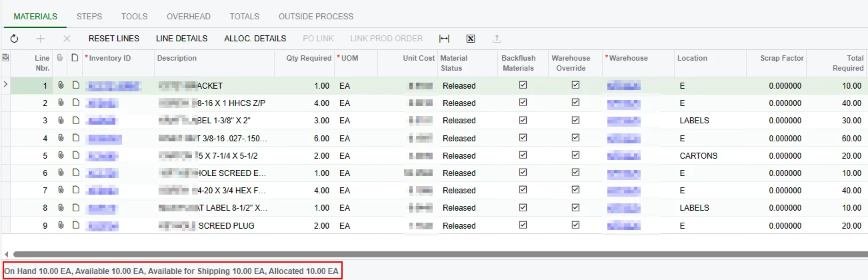This screenshot has height=280, width=868.
Task: Click the grid selector icon in header corner
Action: (5, 58)
